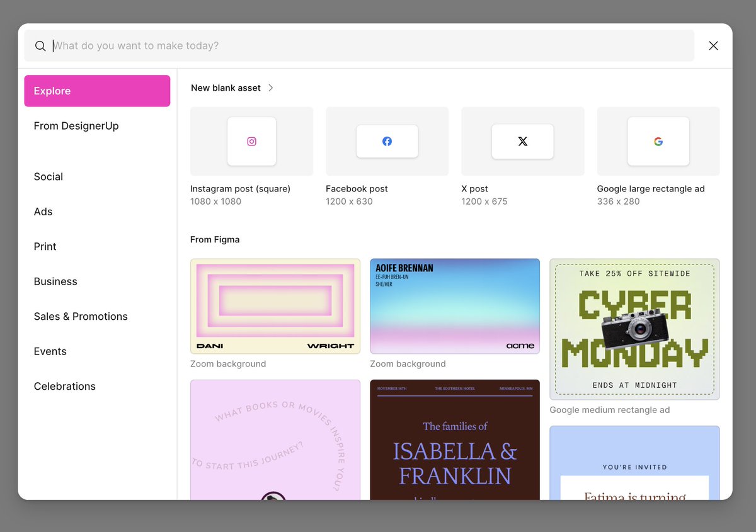756x532 pixels.
Task: Click the search magnifier icon
Action: [x=40, y=46]
